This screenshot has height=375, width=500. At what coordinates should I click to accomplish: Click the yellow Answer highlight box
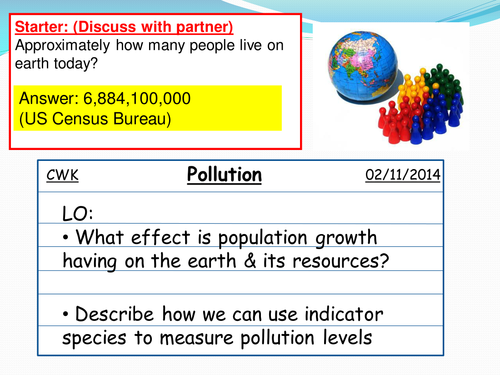[x=148, y=108]
